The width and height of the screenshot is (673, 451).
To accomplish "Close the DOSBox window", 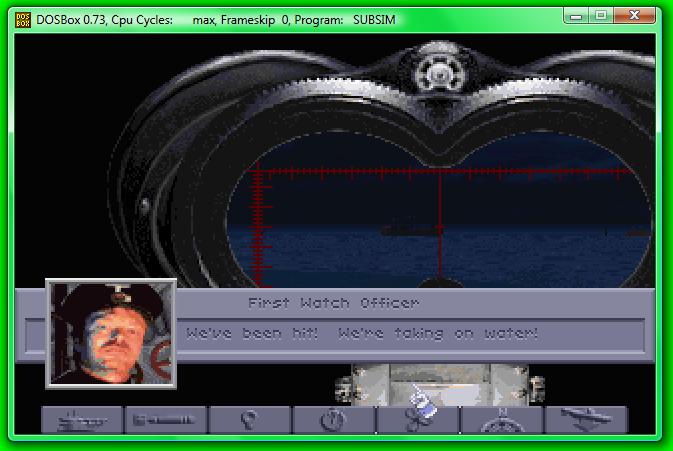I will (635, 16).
